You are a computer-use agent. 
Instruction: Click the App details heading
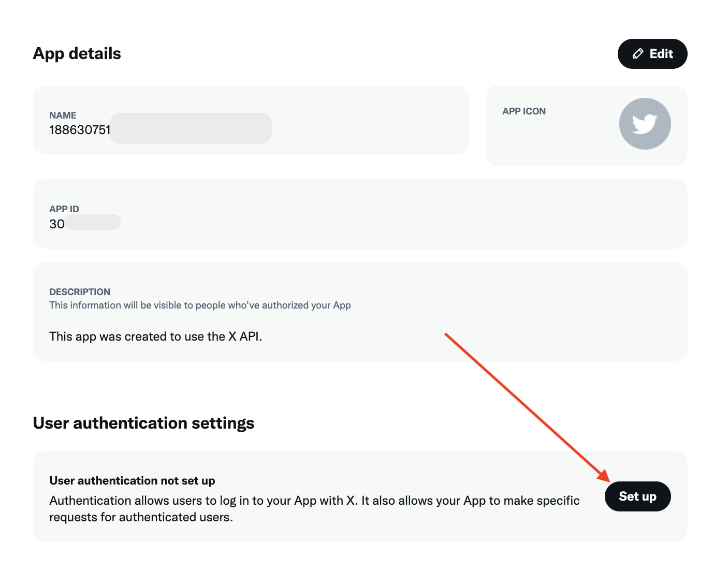pyautogui.click(x=77, y=54)
